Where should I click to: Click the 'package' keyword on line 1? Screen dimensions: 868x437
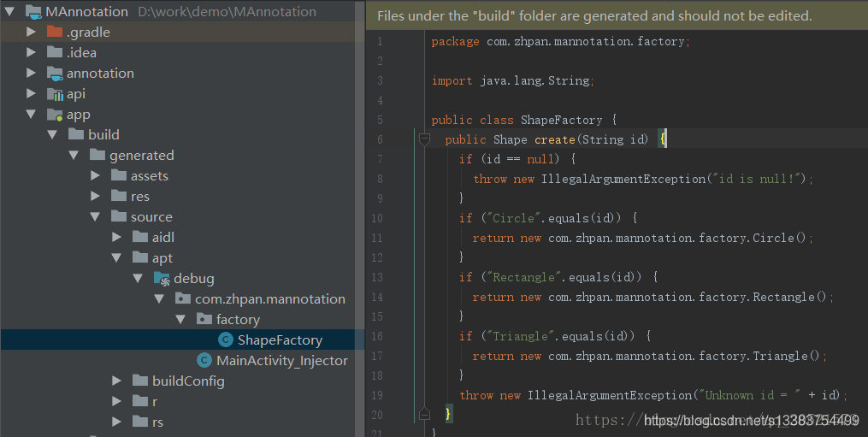456,42
